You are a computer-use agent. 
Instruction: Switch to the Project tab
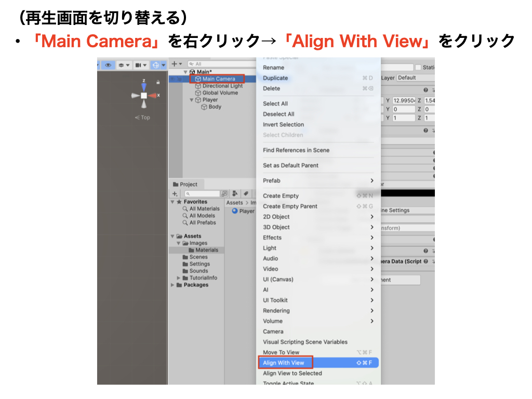pos(185,184)
